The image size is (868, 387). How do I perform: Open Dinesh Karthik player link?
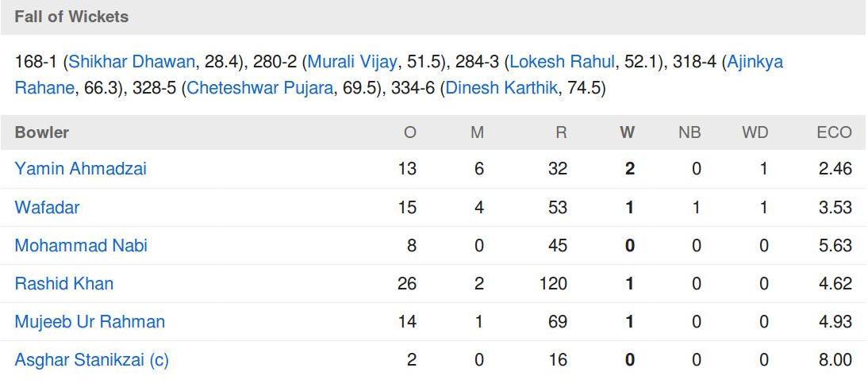tap(501, 88)
